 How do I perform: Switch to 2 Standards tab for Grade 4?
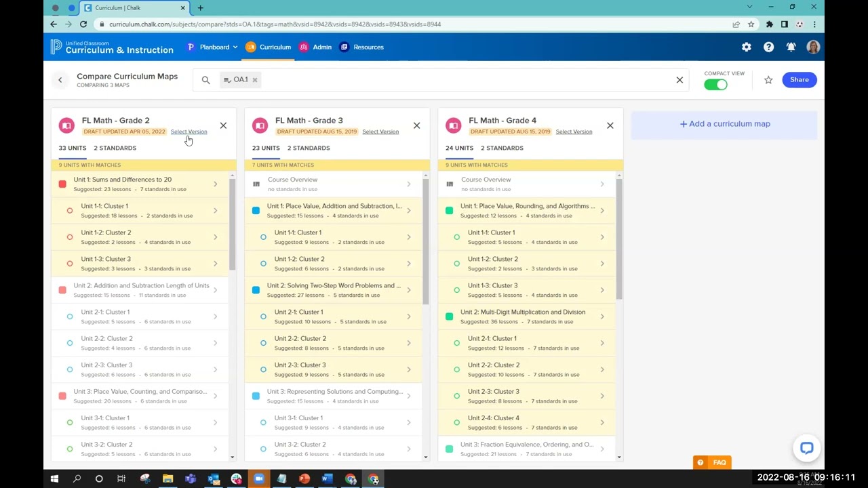point(502,148)
